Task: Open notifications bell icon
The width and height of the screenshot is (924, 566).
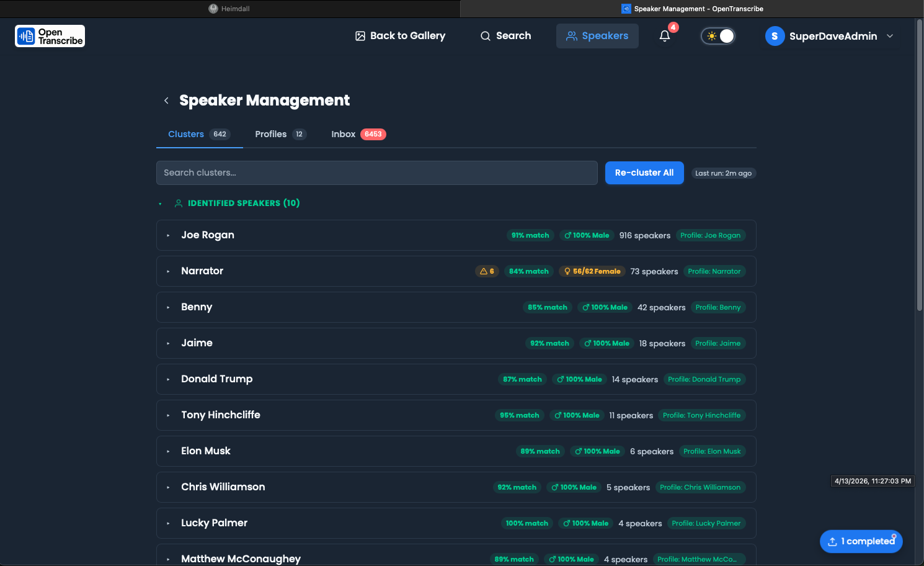Action: click(665, 36)
